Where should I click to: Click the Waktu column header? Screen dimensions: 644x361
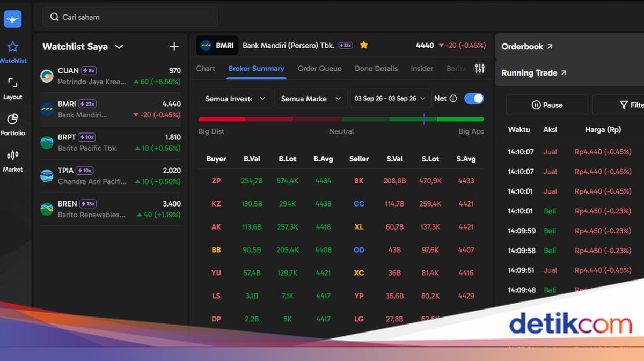(519, 129)
